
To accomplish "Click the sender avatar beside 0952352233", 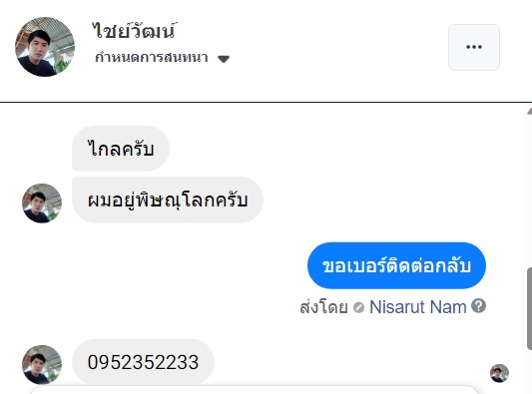I will (42, 364).
